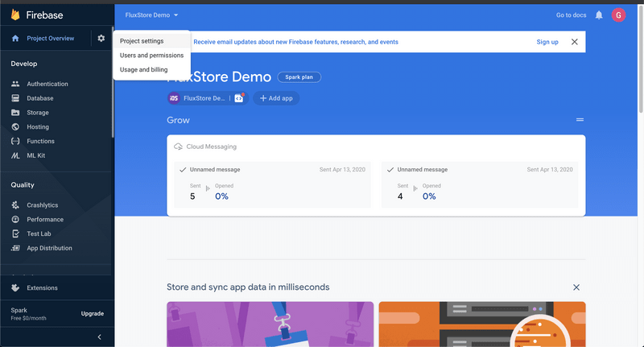Open Authentication in the sidebar
The width and height of the screenshot is (644, 347).
click(x=47, y=84)
